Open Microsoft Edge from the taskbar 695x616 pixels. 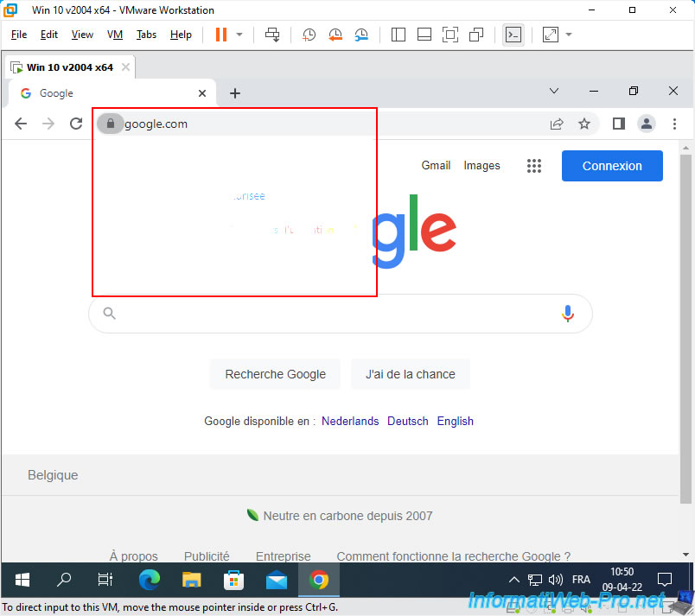(x=150, y=579)
